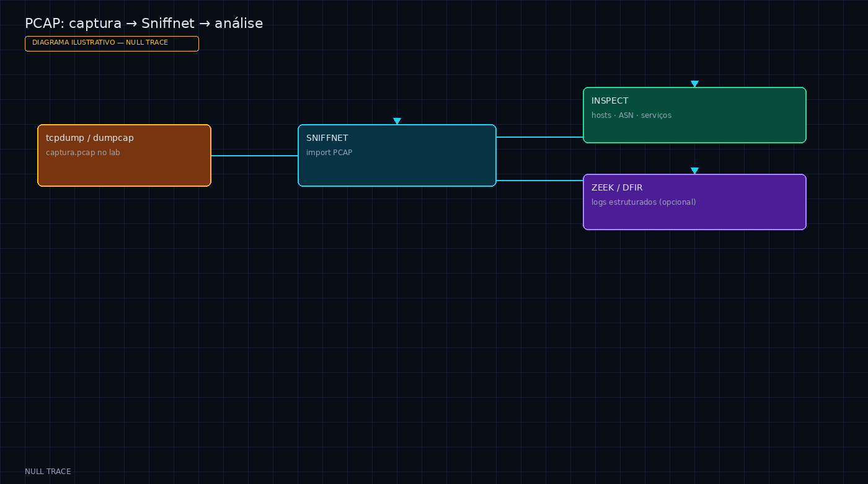The width and height of the screenshot is (868, 484).
Task: Select the SNIFFNET import PCAP node
Action: click(397, 155)
